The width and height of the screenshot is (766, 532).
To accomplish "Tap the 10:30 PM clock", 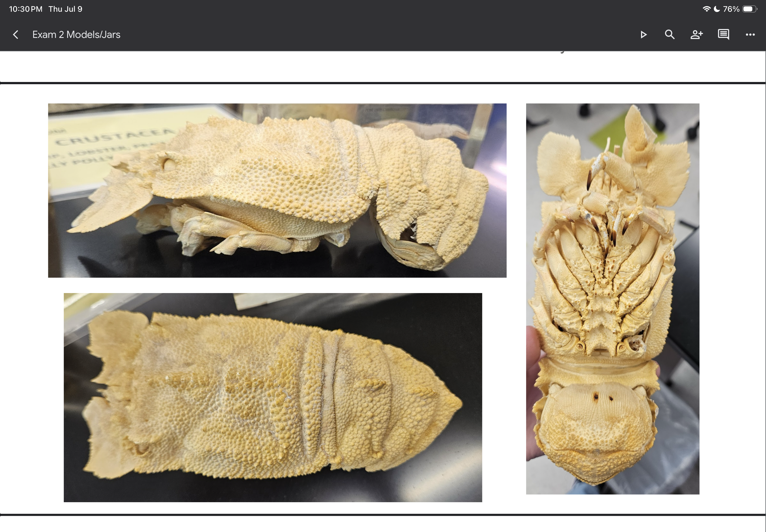I will click(26, 9).
